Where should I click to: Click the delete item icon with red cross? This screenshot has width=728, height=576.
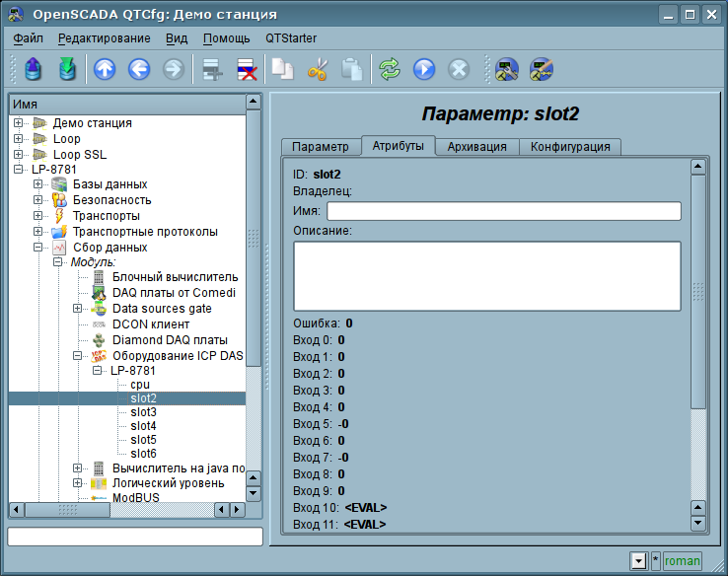tap(246, 70)
